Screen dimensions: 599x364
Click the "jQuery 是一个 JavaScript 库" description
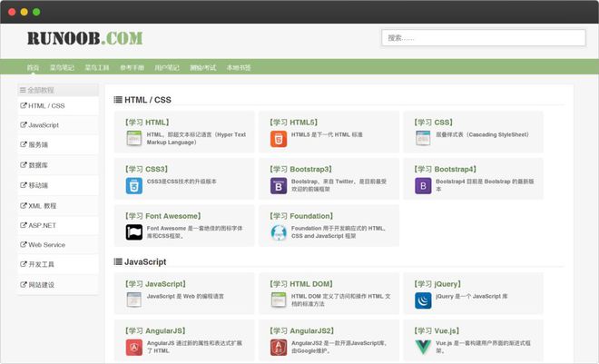coord(472,296)
